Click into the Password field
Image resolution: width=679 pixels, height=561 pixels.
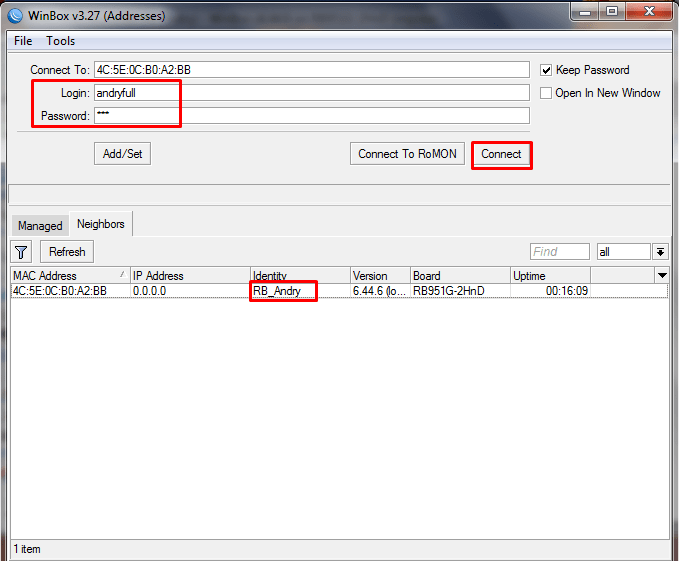[x=310, y=116]
